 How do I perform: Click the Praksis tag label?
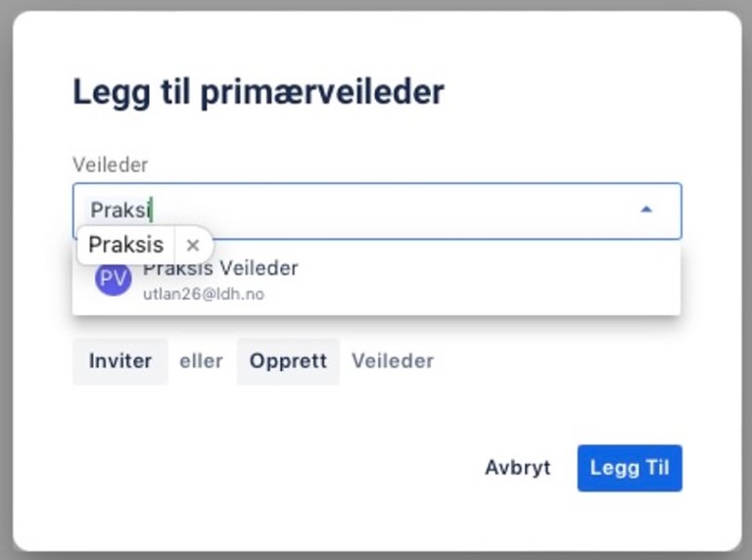pyautogui.click(x=126, y=245)
